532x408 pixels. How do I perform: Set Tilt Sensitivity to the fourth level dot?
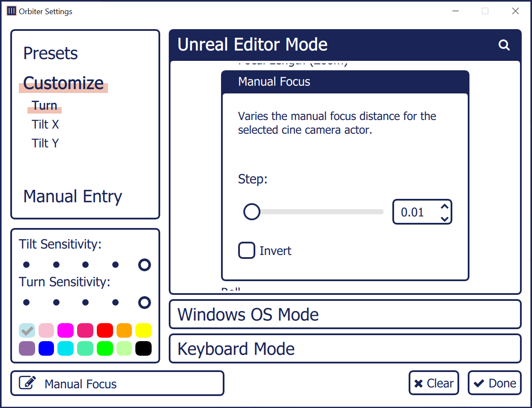115,265
